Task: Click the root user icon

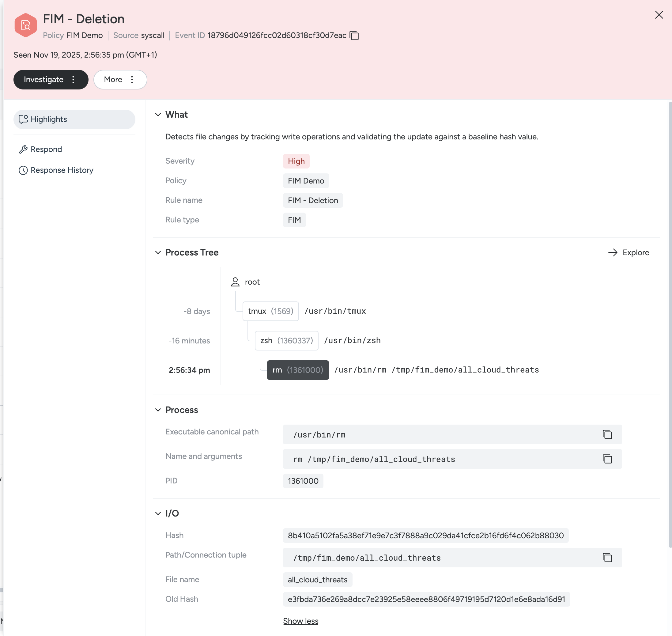Action: 235,282
